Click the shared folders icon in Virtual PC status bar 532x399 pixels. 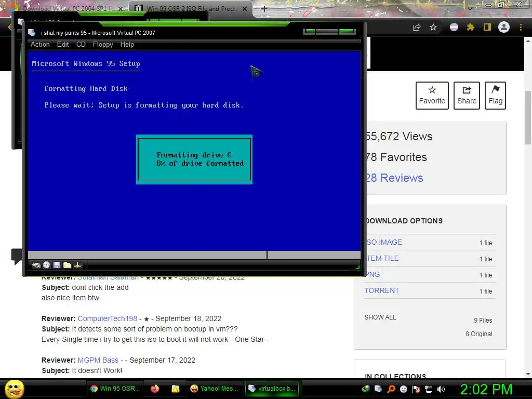67,265
